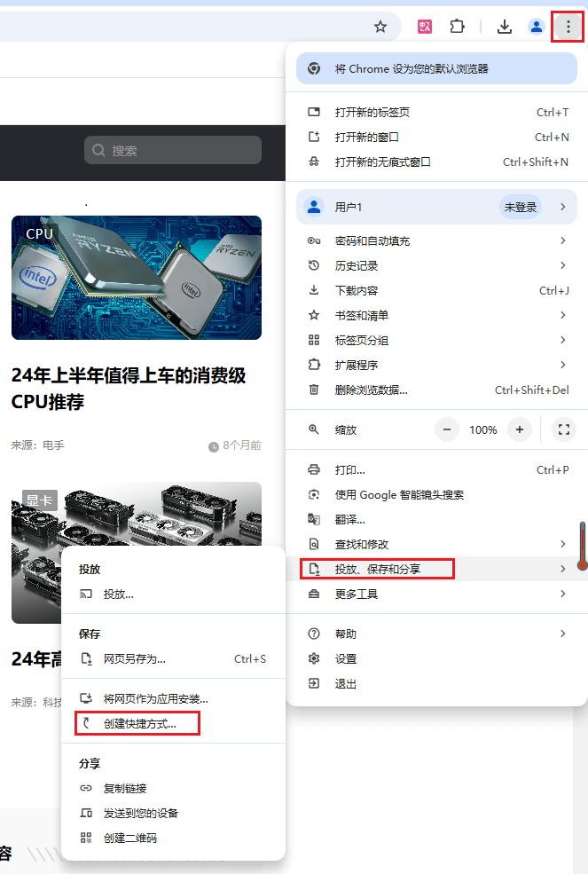
Task: Expand the 更多工具 submenu chevron
Action: tap(563, 594)
